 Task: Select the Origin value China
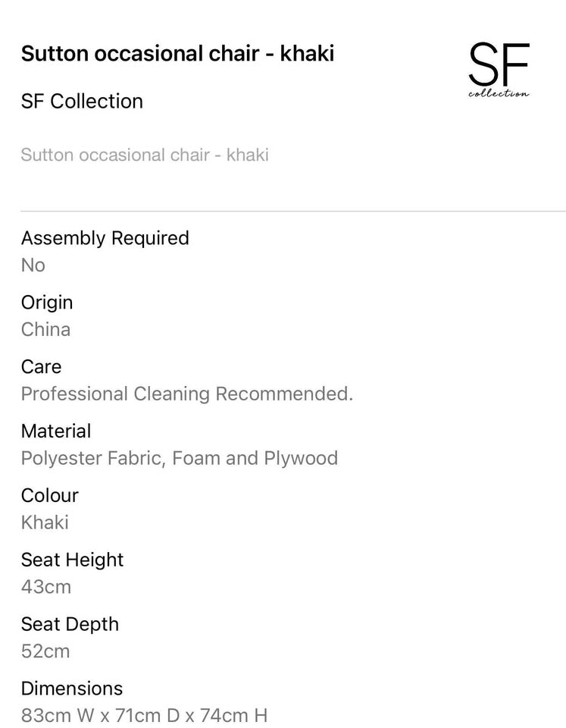(45, 330)
